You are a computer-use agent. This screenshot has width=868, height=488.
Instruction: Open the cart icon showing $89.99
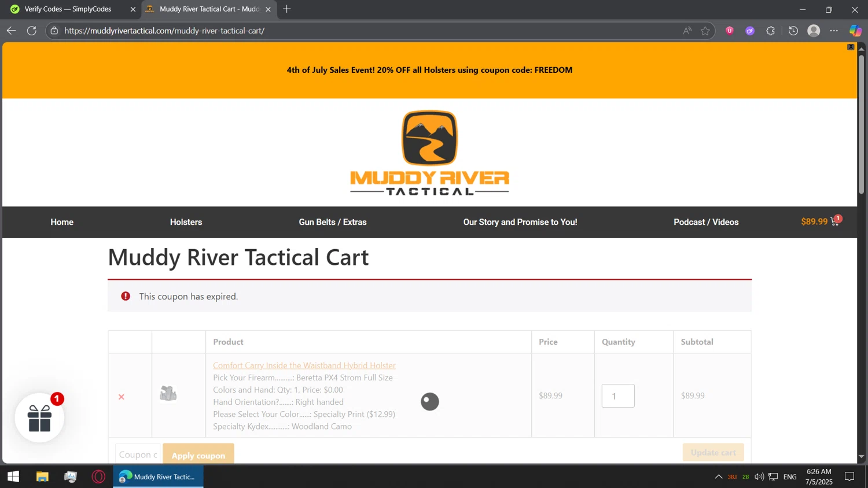(821, 221)
